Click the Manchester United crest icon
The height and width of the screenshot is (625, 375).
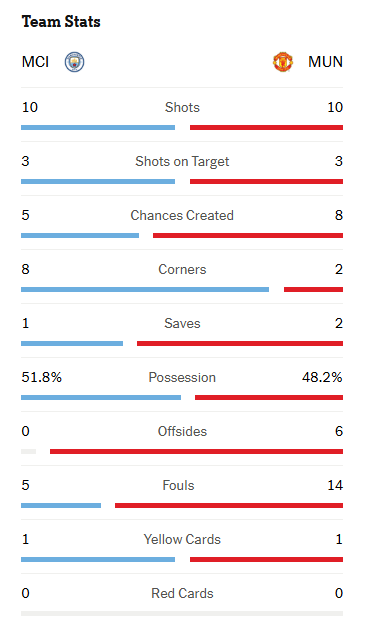click(283, 62)
